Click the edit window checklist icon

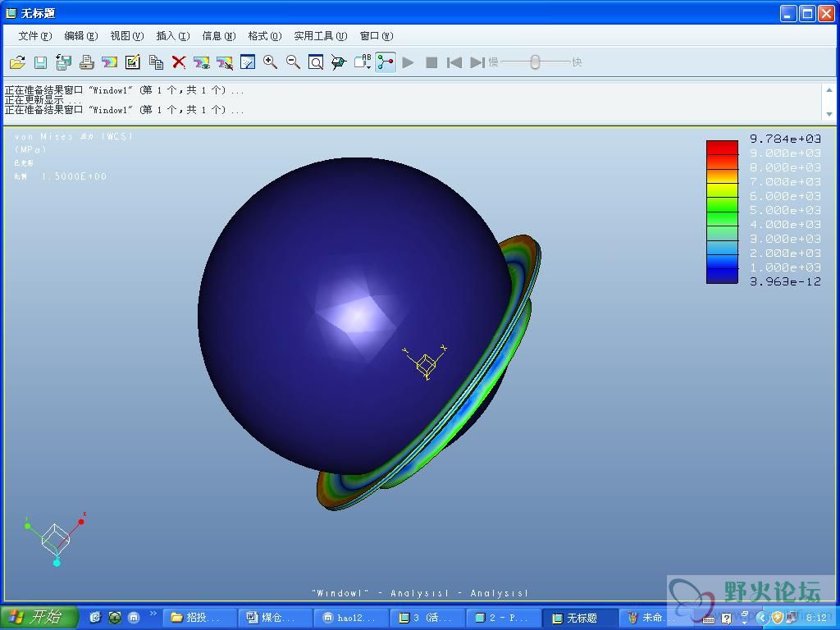coord(132,62)
